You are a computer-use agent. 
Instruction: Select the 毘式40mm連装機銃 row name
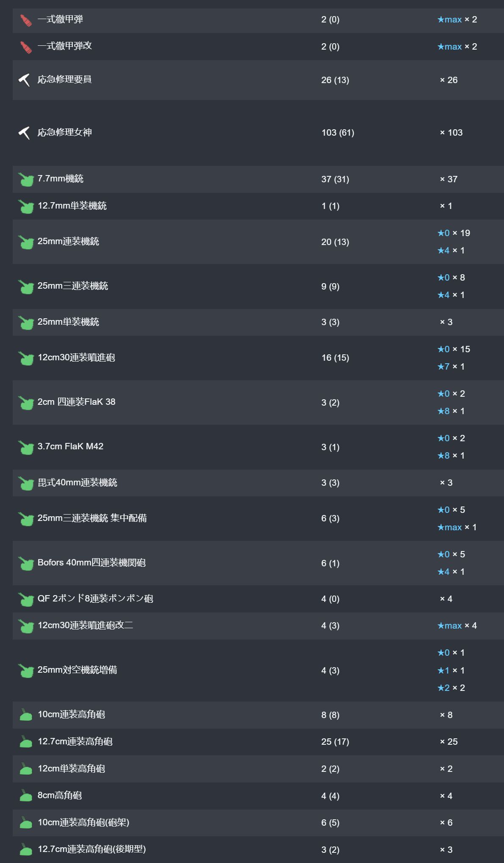78,482
